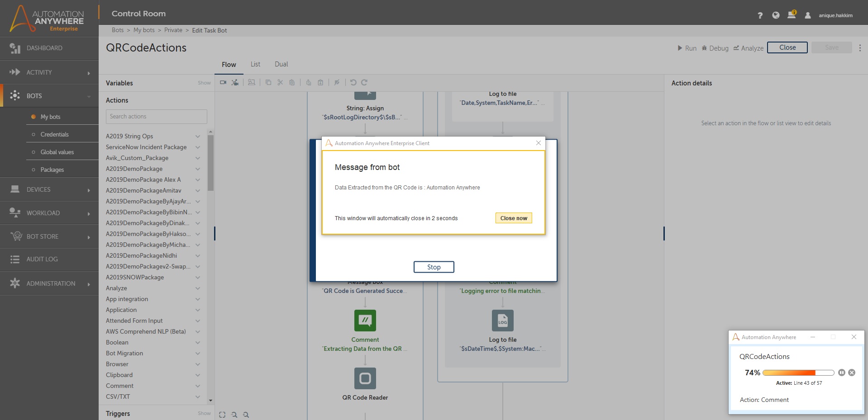Click the Analyze button
The image size is (868, 420).
click(x=749, y=48)
